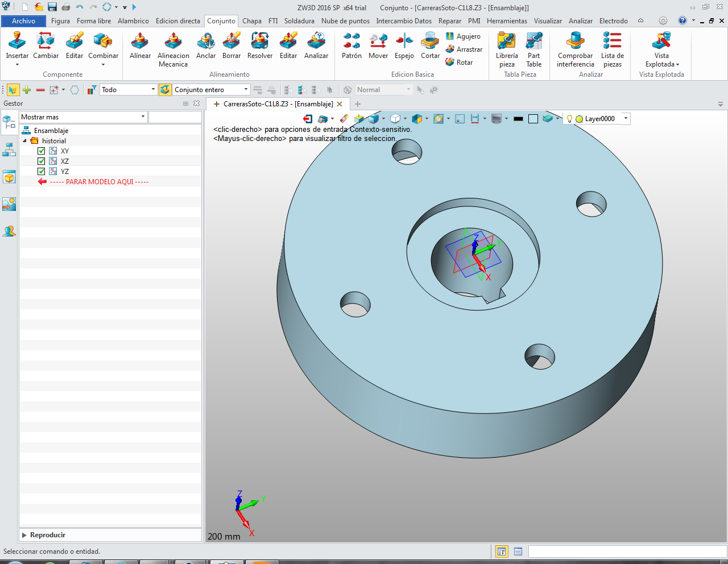Select the Anclar tool
The image size is (728, 564).
point(206,45)
